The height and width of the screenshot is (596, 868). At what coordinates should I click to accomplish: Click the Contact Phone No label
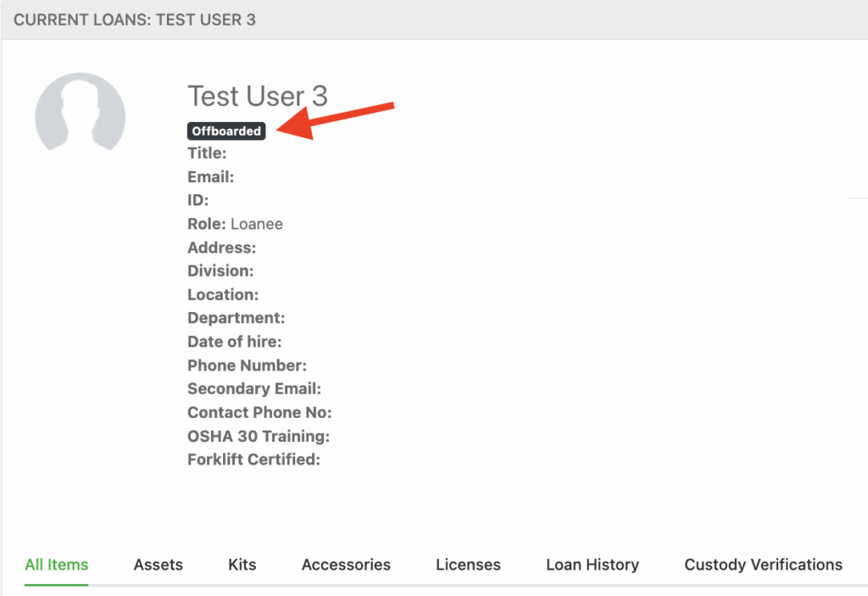(259, 413)
